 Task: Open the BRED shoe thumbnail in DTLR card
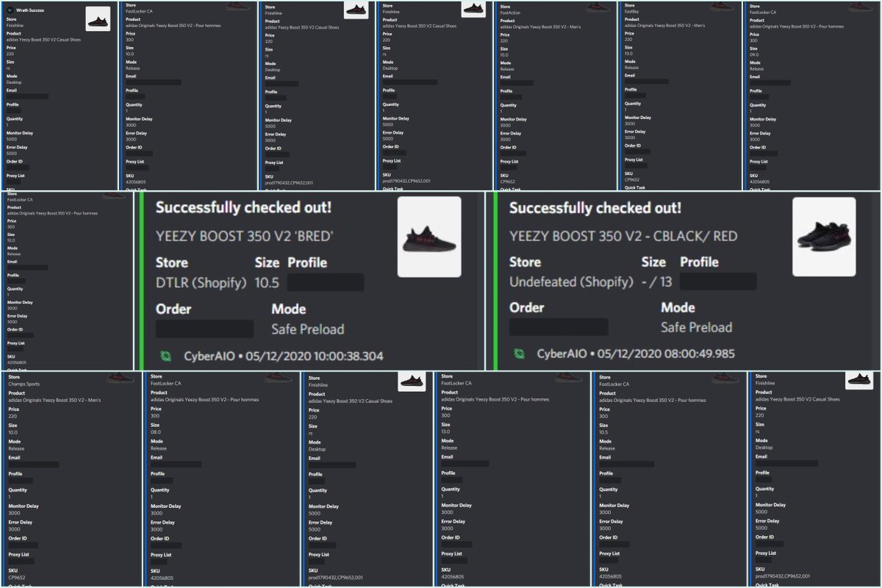(429, 237)
